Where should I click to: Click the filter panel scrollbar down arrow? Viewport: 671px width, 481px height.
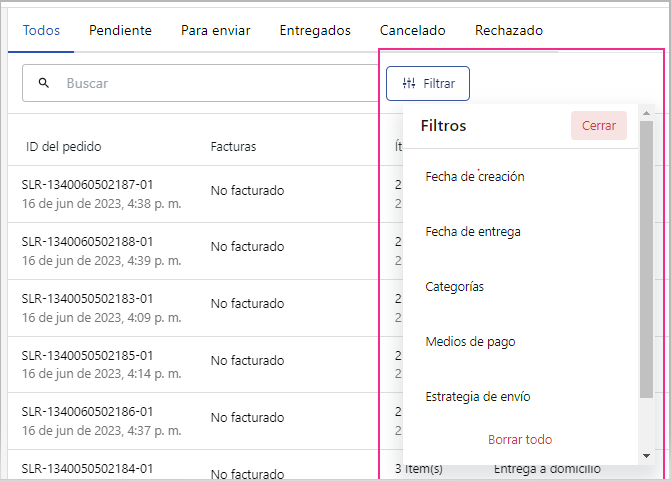[646, 456]
